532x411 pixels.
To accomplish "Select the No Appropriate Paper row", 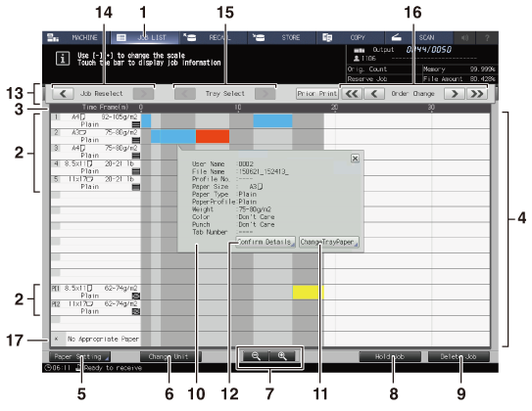I will coord(96,339).
